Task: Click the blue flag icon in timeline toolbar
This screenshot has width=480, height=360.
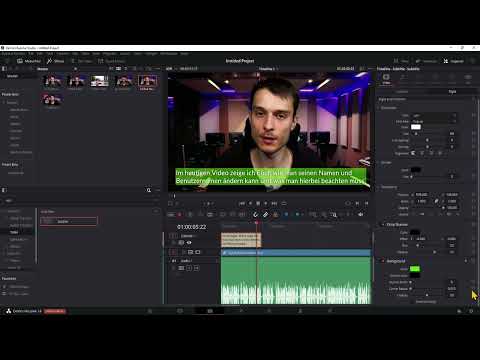Action: (286, 215)
